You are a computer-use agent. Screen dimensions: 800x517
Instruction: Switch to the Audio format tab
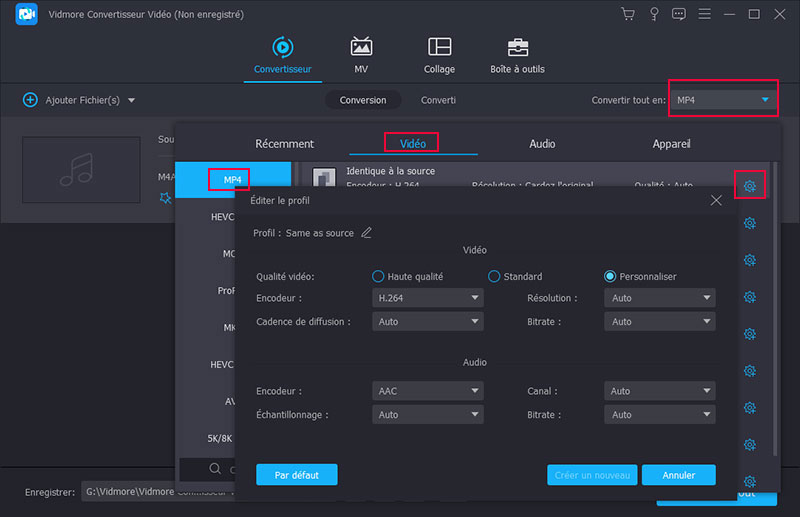pos(542,144)
